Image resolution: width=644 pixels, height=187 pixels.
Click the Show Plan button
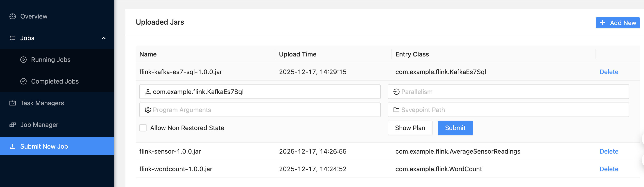click(x=410, y=128)
